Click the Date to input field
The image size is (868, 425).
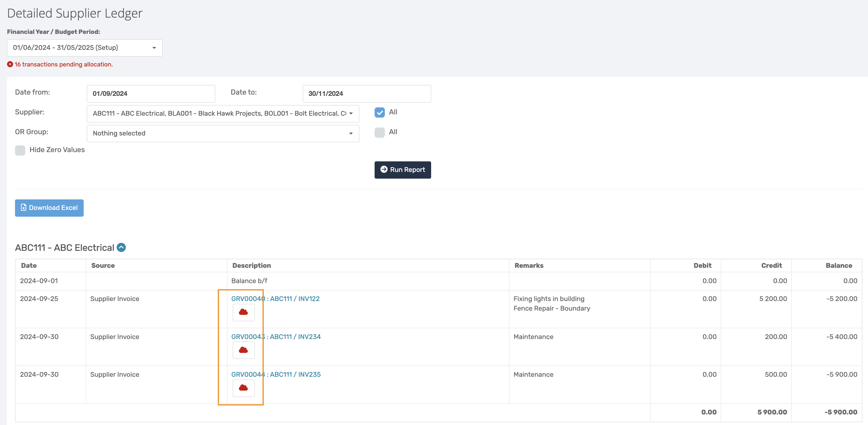coord(366,94)
